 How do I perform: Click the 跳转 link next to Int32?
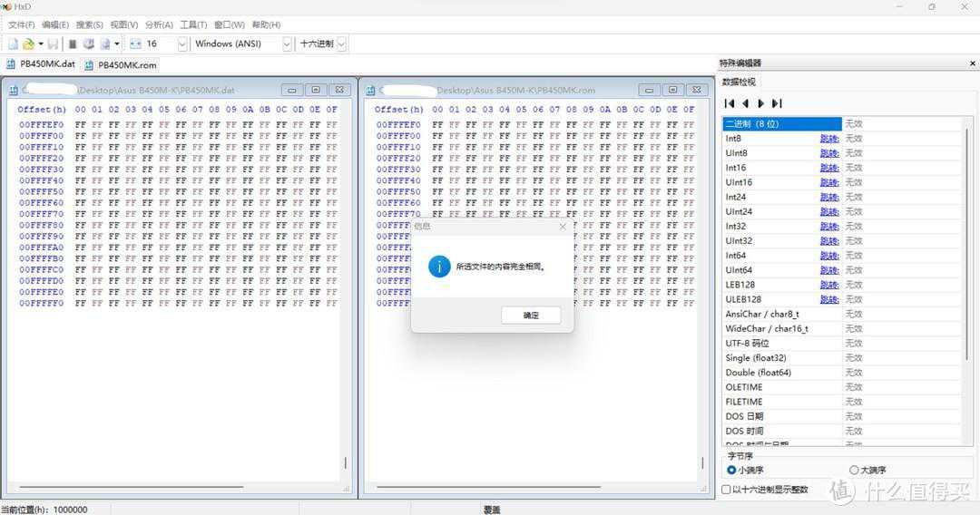(x=828, y=227)
